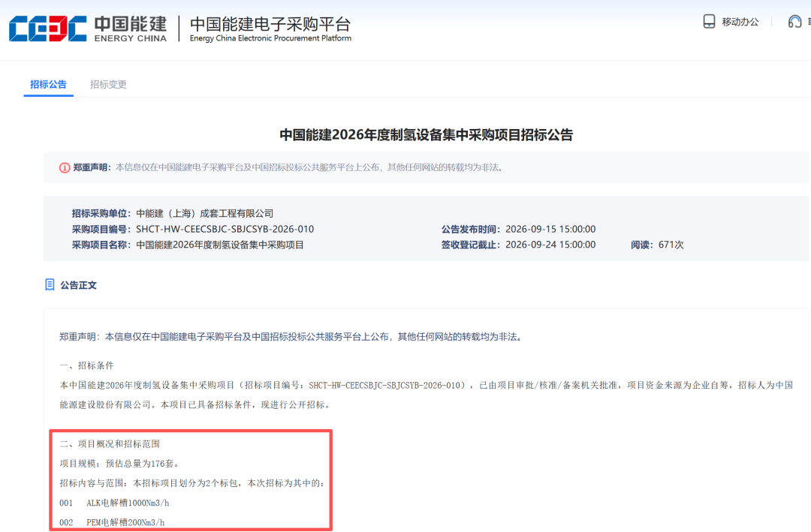811x532 pixels.
Task: Select the announcement headline 中国能建2026年度制氢设备集中采购项目招标公告
Action: [427, 135]
